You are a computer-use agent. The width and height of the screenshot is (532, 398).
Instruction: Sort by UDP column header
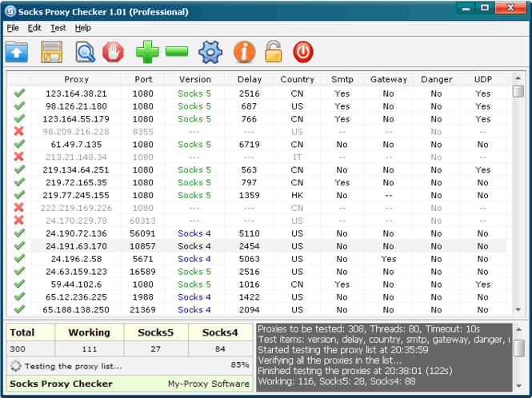point(483,79)
